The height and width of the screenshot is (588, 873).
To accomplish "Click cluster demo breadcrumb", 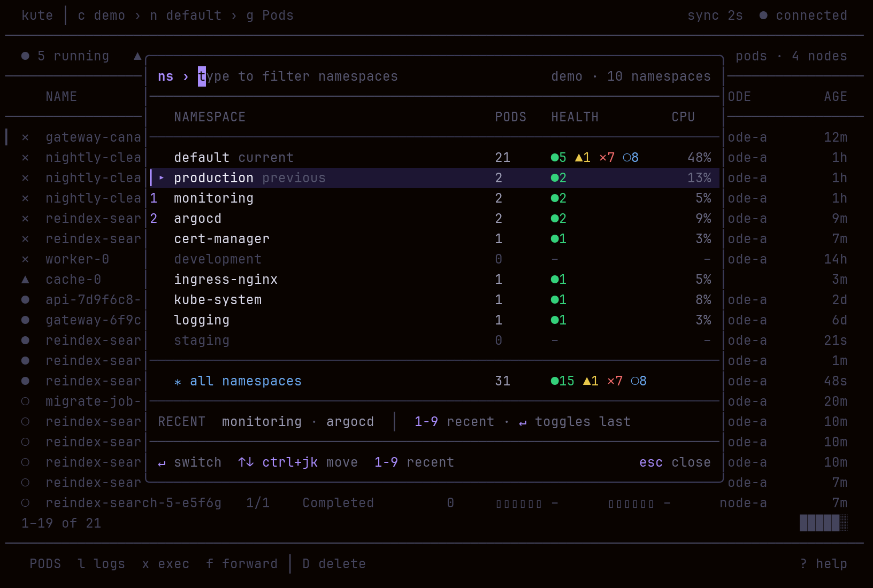I will (x=101, y=16).
